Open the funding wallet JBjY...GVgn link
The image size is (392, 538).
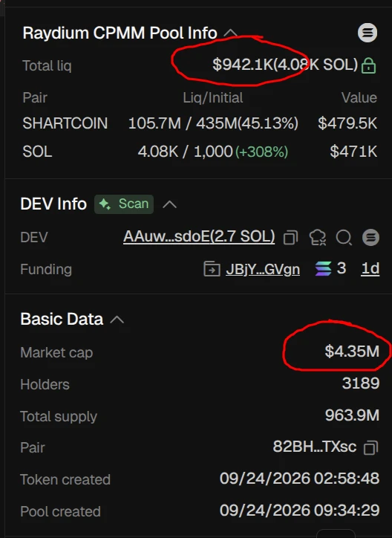(263, 269)
